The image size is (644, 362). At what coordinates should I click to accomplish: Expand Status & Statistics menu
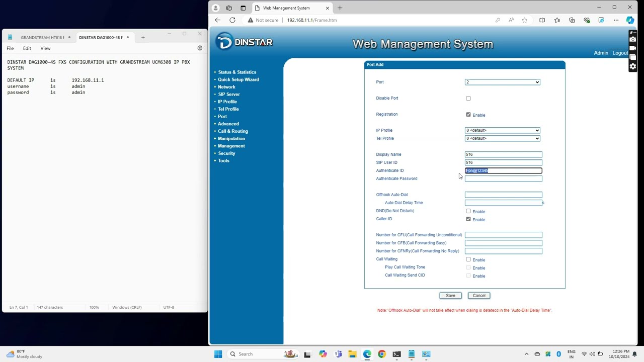click(237, 72)
